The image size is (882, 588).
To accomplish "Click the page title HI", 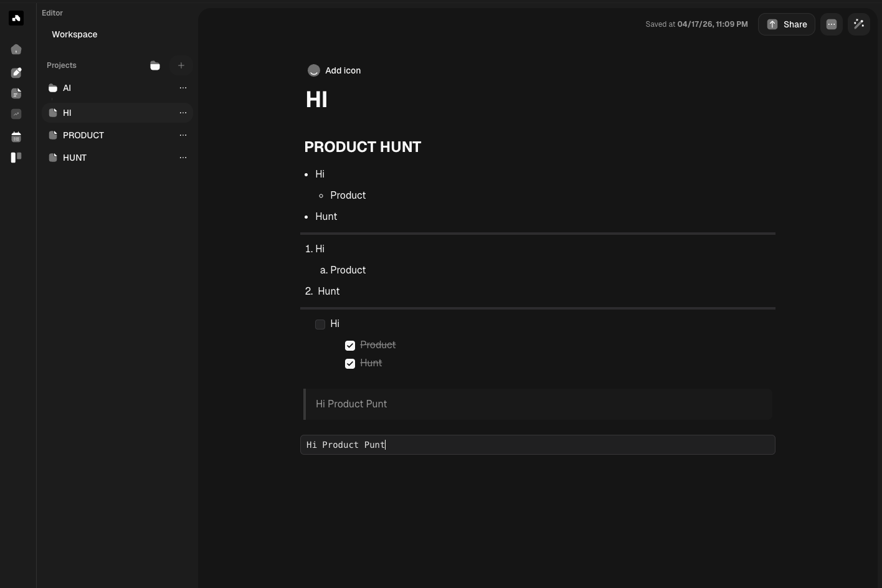I will 316,100.
